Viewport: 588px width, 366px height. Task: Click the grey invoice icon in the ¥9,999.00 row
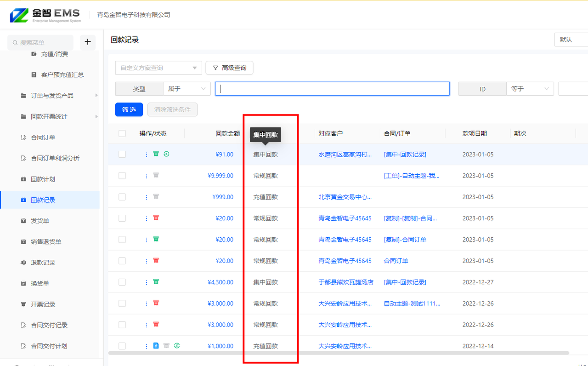pos(156,175)
